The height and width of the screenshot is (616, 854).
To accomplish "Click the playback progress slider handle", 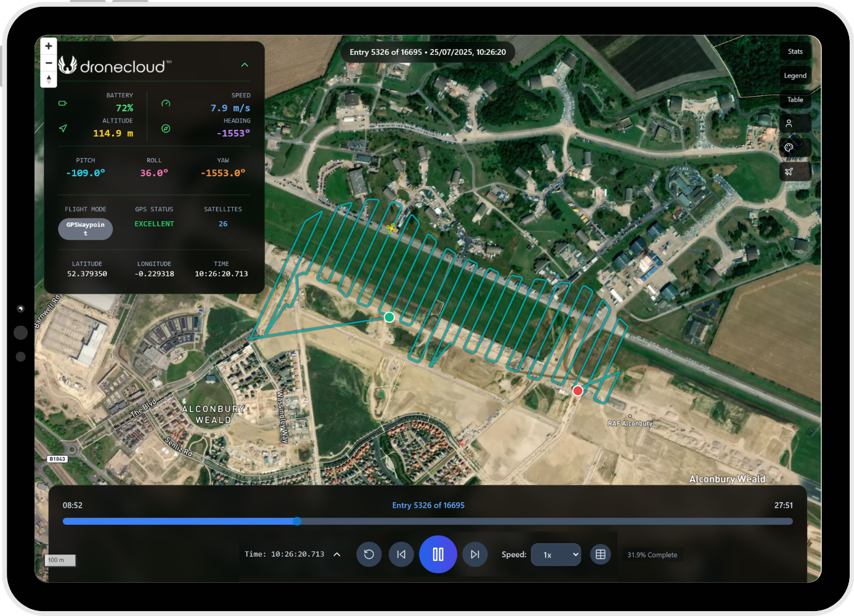I will click(297, 521).
